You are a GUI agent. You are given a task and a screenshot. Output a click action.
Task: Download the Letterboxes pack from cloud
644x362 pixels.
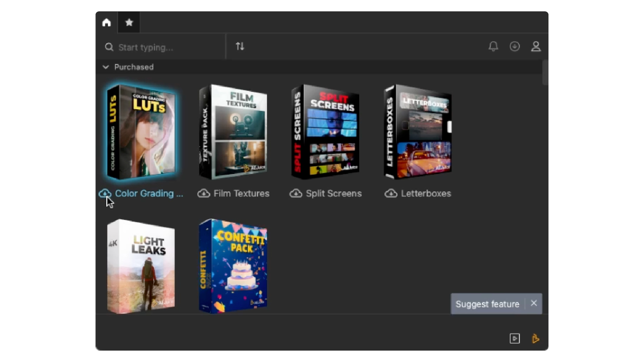[x=391, y=193]
